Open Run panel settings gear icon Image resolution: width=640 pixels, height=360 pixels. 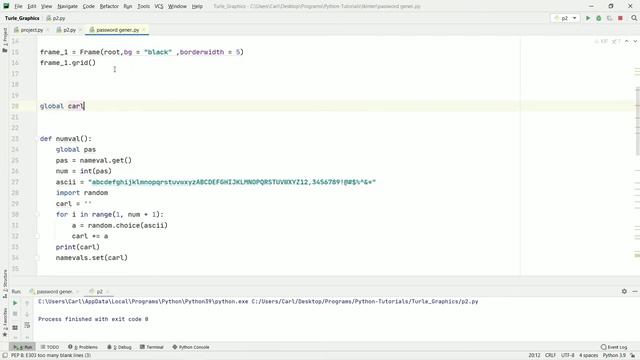[624, 291]
